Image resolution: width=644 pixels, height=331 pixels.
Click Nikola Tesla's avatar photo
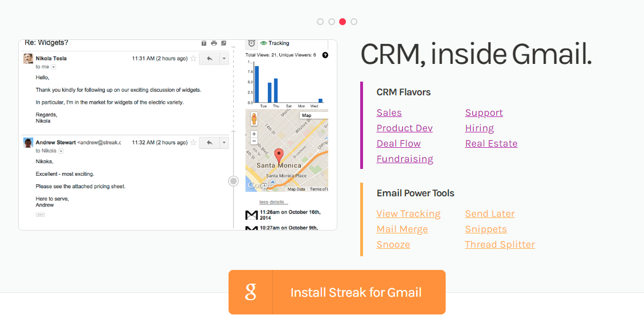tap(28, 58)
